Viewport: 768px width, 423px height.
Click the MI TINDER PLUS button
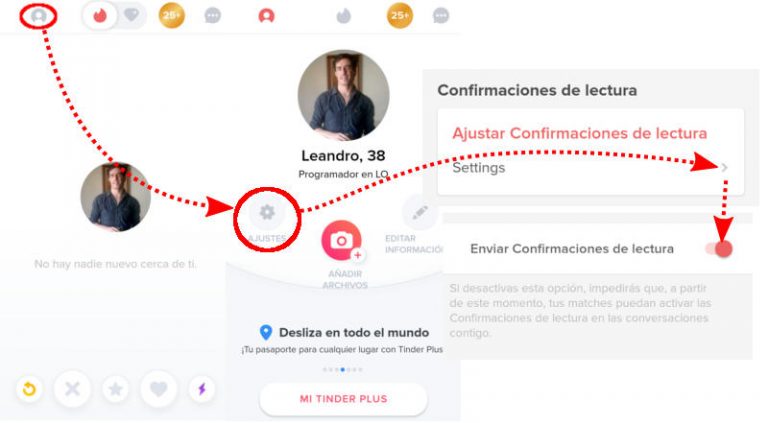point(343,399)
